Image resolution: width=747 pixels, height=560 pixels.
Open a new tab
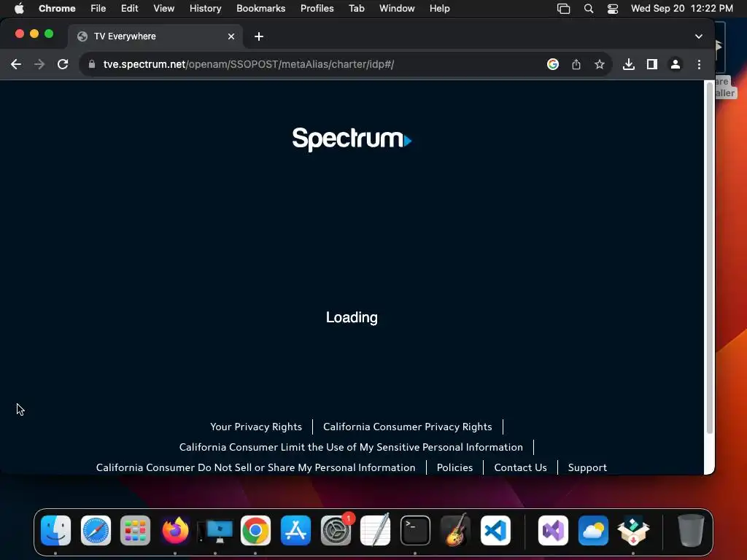259,36
